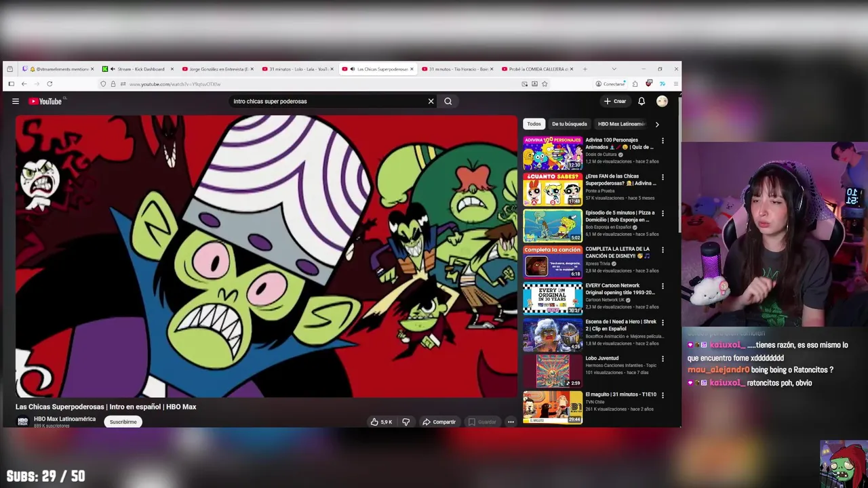This screenshot has height=488, width=868.
Task: Open the browser sidebar toggle icon
Action: point(11,84)
